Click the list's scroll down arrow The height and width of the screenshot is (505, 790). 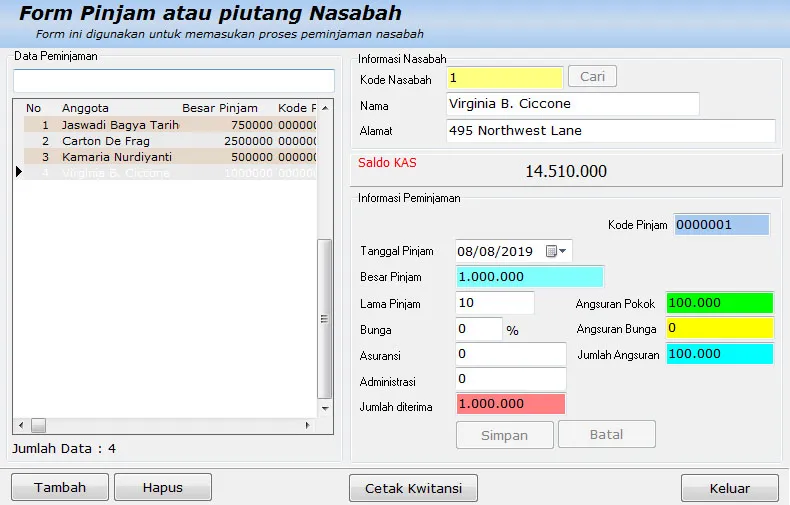(325, 408)
